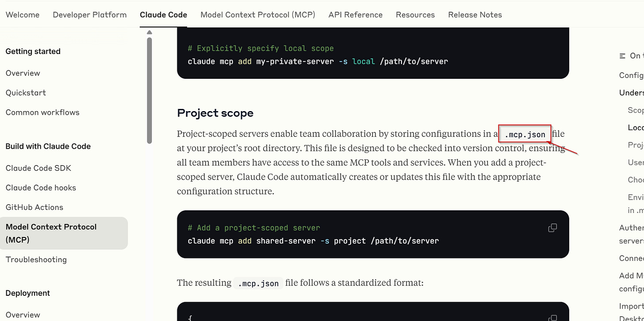Click the Build with Claude Code header
644x321 pixels.
[48, 146]
